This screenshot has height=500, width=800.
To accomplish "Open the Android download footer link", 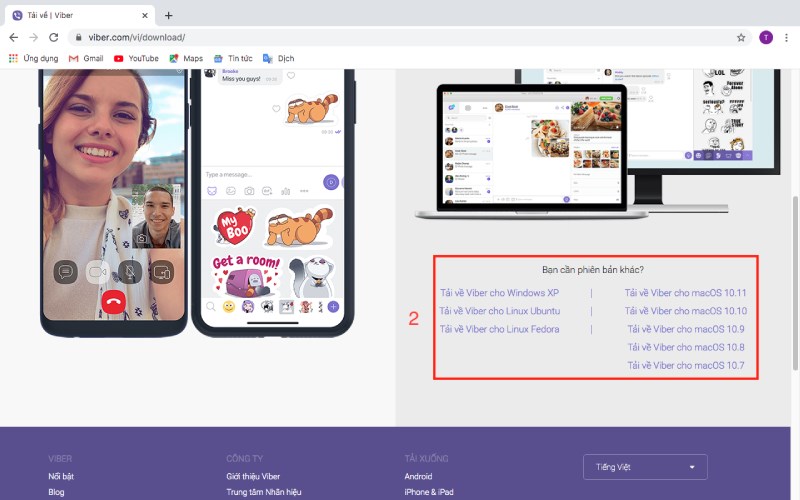I will click(418, 476).
